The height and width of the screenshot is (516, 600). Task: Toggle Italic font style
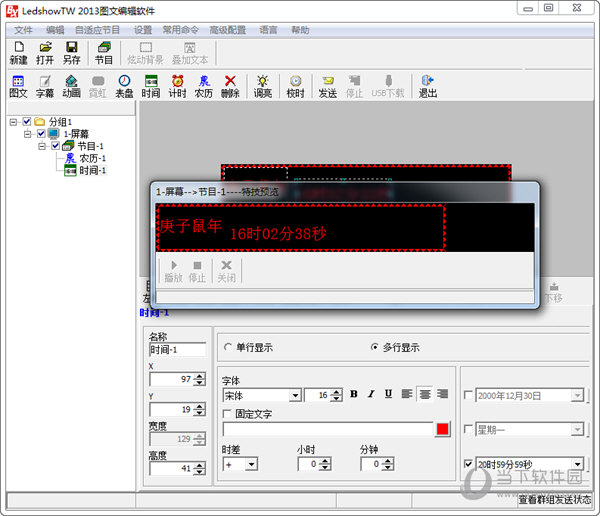371,394
